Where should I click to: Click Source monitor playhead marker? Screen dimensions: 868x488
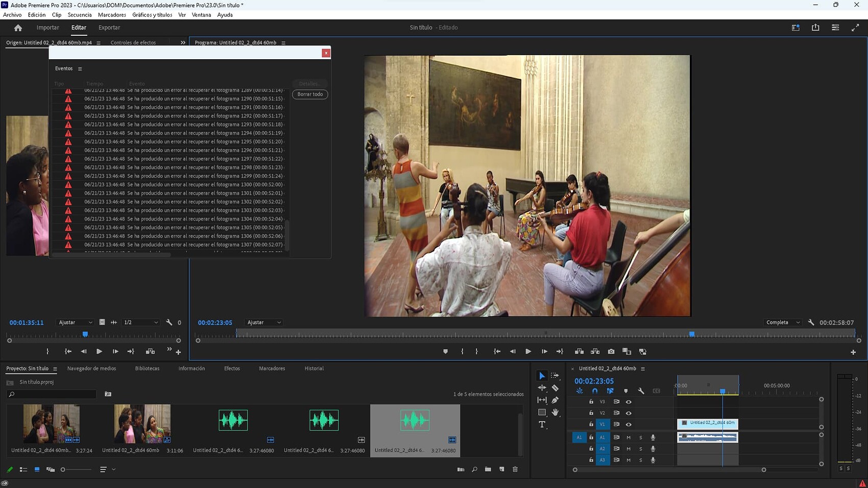pyautogui.click(x=85, y=334)
